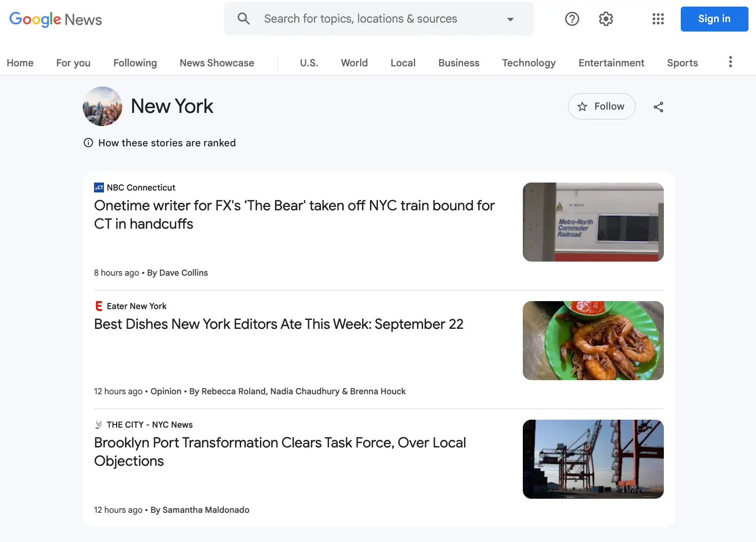Open the Entertainment section
Viewport: 756px width, 542px height.
[x=611, y=63]
